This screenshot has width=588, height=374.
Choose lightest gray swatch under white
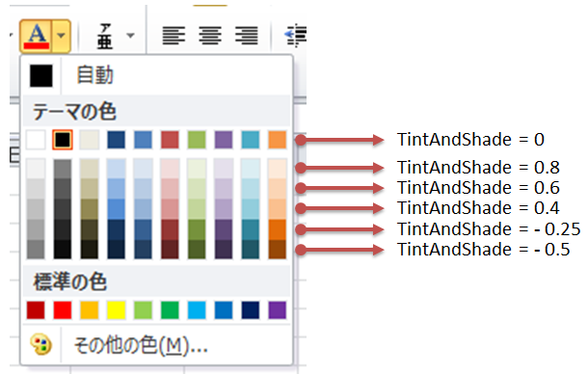point(36,169)
